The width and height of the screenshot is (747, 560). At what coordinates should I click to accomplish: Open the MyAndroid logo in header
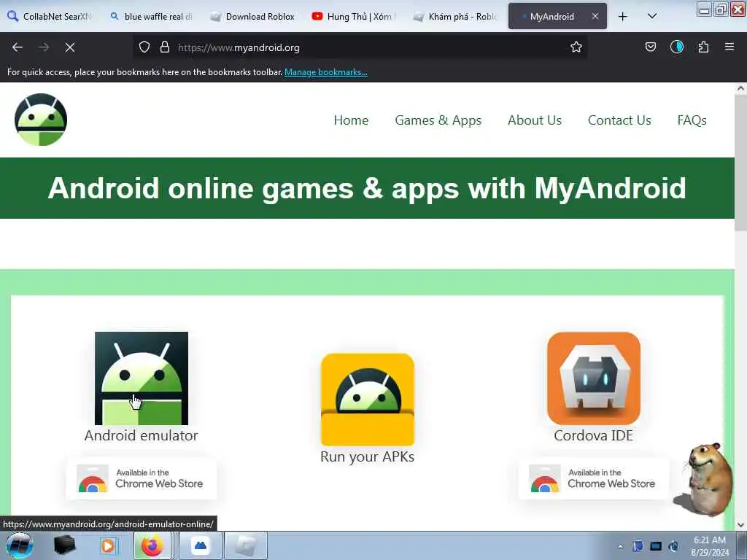41,120
